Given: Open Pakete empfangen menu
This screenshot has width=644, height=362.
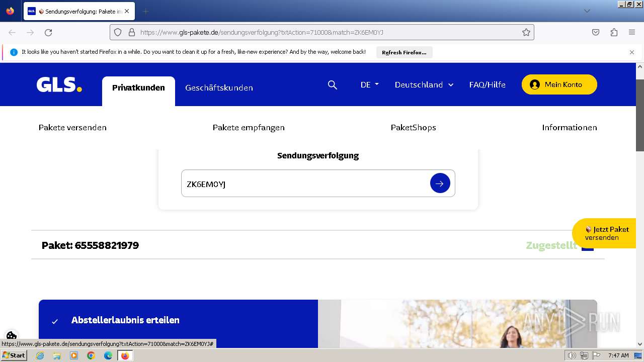Looking at the screenshot, I should click(249, 128).
